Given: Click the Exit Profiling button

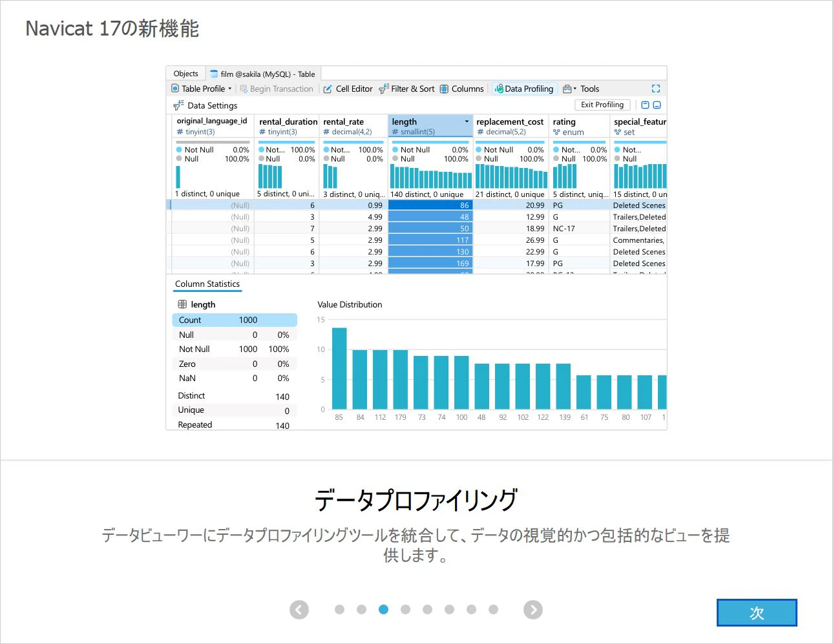Looking at the screenshot, I should 602,105.
